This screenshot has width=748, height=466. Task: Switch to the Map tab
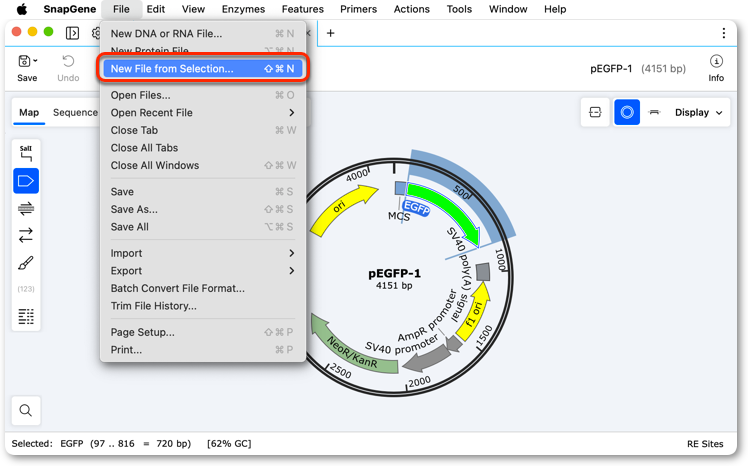pos(29,113)
